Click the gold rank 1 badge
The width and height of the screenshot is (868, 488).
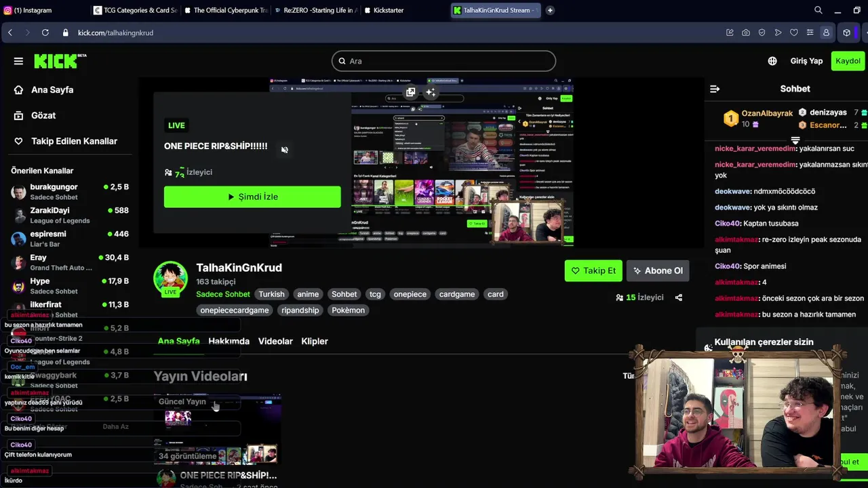pos(730,119)
